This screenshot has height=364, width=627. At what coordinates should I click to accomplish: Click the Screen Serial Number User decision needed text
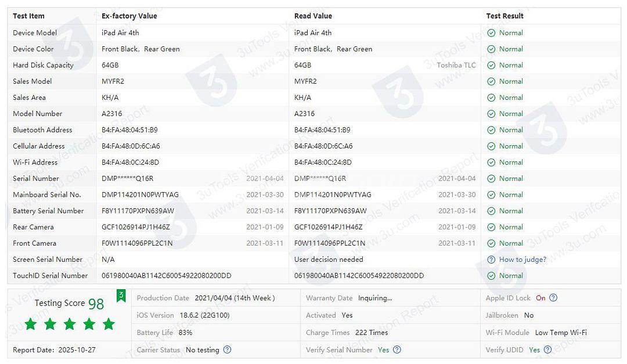pyautogui.click(x=329, y=260)
